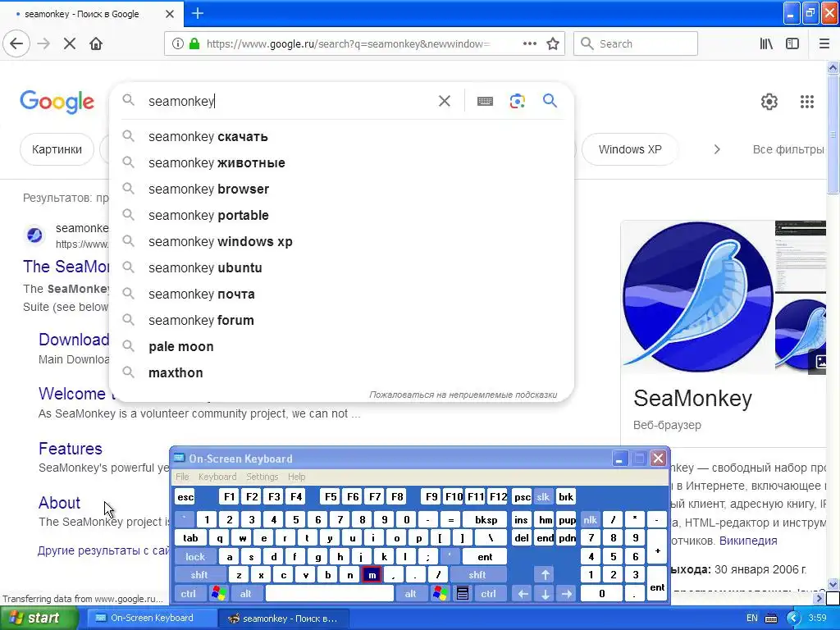Clear the Google search text
The image size is (840, 630).
[444, 101]
